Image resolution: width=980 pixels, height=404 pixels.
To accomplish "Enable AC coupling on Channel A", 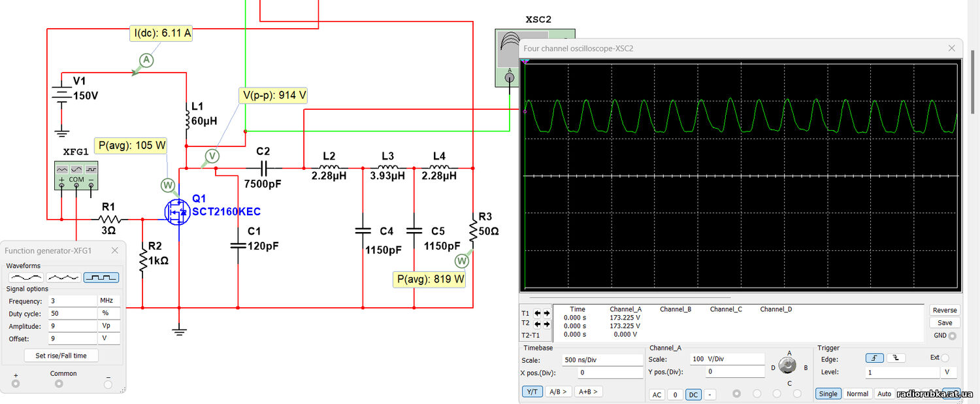I will coord(657,394).
